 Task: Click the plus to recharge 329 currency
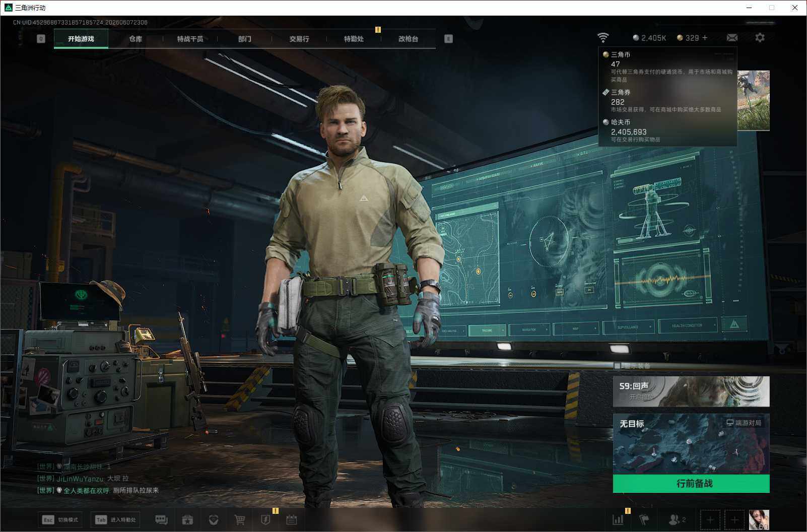click(x=704, y=38)
